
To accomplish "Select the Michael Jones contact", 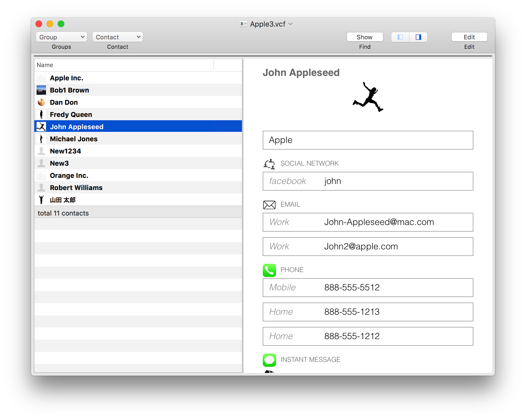I will (138, 139).
